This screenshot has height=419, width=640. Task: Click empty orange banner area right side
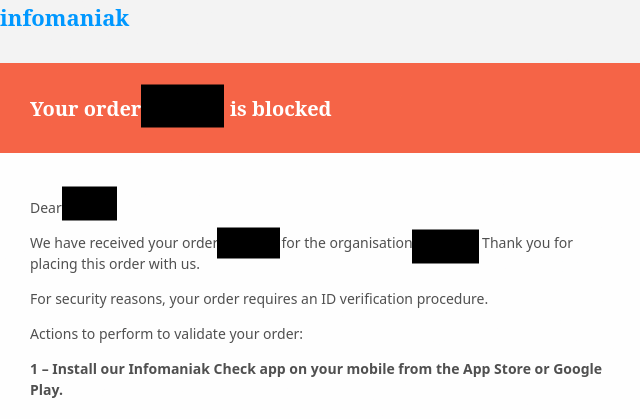coord(520,108)
